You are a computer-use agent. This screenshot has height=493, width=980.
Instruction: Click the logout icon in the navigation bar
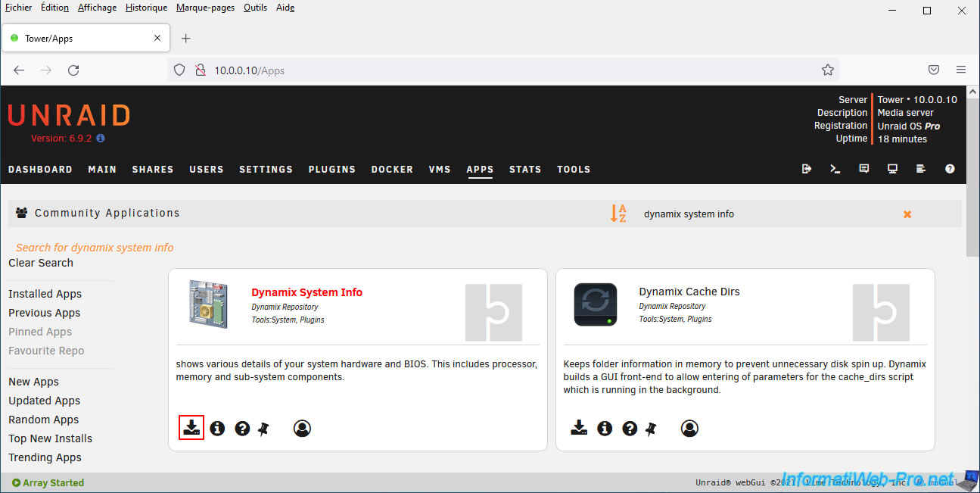(807, 169)
